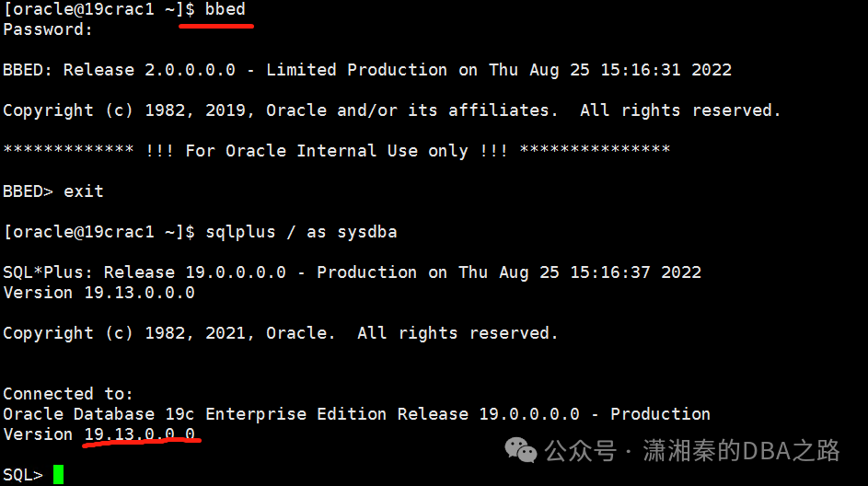Viewport: 868px width, 486px height.
Task: Click the Connected to: line
Action: (68, 394)
